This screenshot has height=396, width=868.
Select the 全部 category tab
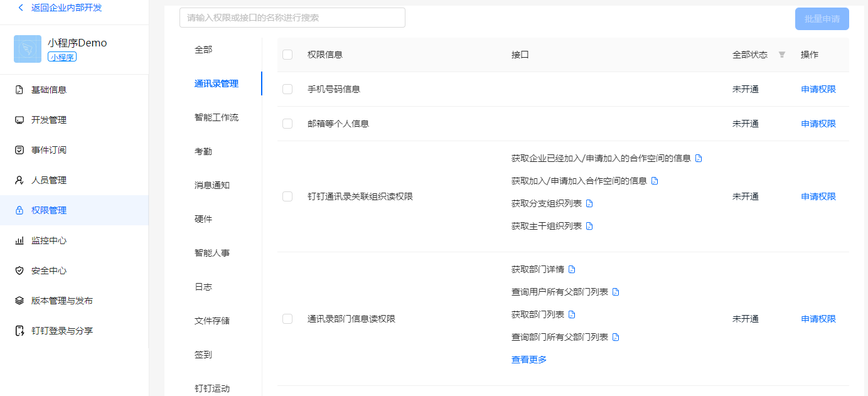point(203,50)
